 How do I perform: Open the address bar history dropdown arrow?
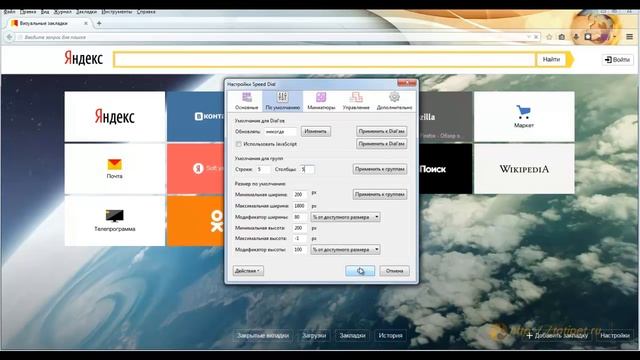[x=529, y=37]
